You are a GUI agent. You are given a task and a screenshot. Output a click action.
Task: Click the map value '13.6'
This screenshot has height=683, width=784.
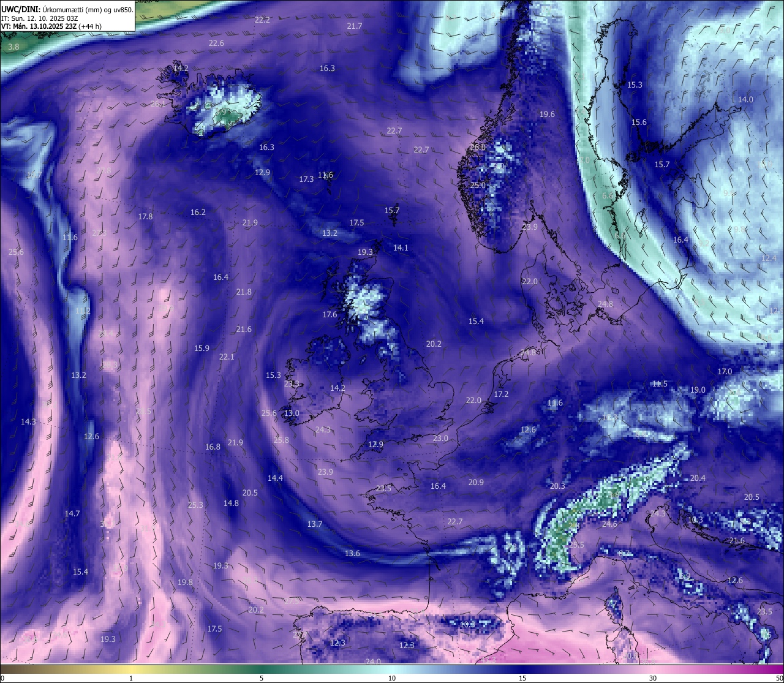(x=352, y=553)
